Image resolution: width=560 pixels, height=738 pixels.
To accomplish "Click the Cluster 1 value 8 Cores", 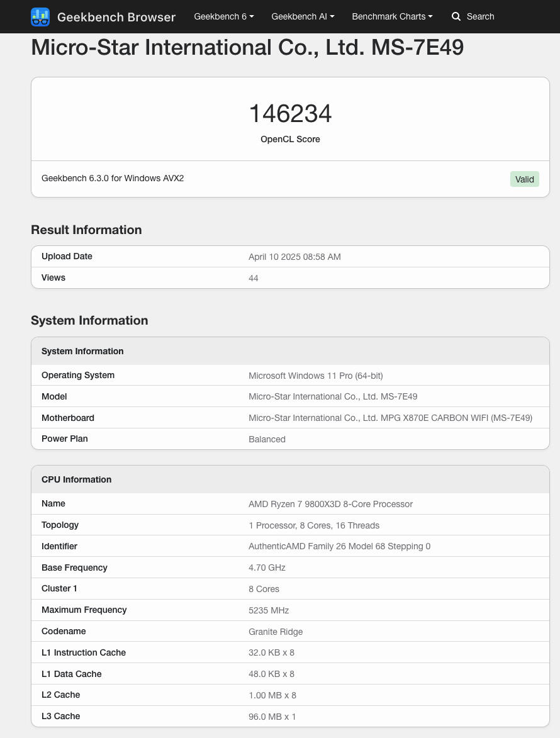I will click(264, 590).
